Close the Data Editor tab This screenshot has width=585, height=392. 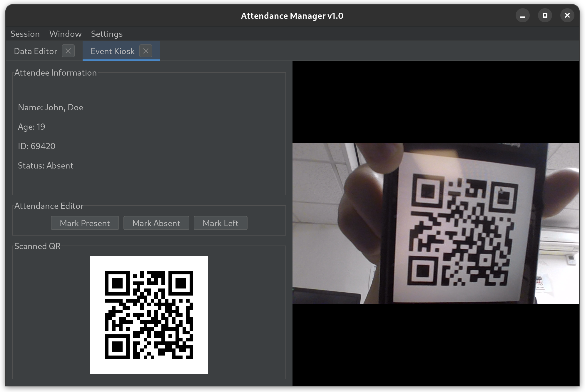coord(68,51)
